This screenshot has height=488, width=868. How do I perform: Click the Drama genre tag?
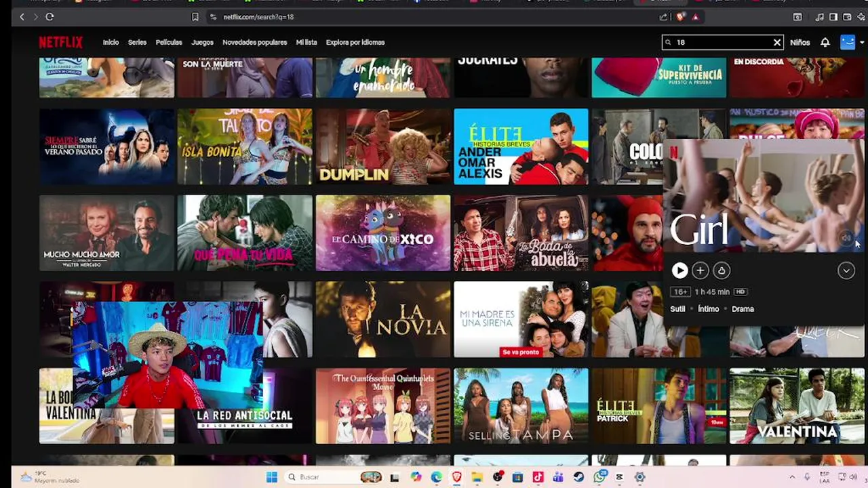(x=743, y=309)
